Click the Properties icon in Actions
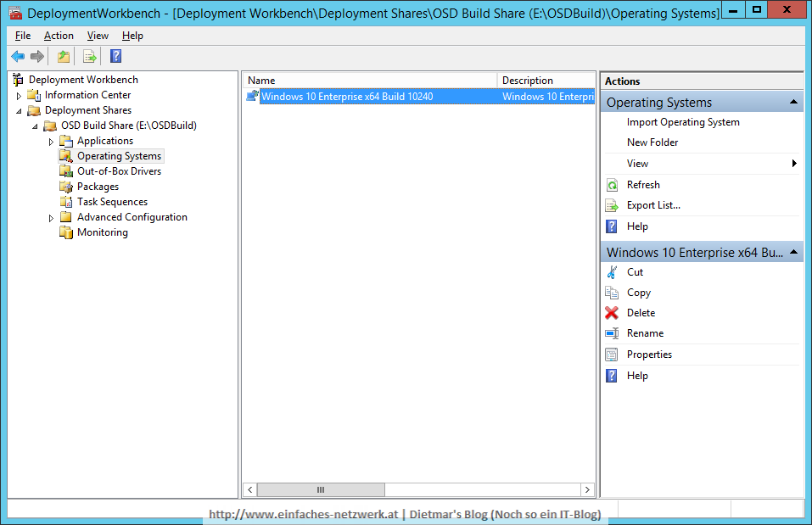 (x=612, y=355)
